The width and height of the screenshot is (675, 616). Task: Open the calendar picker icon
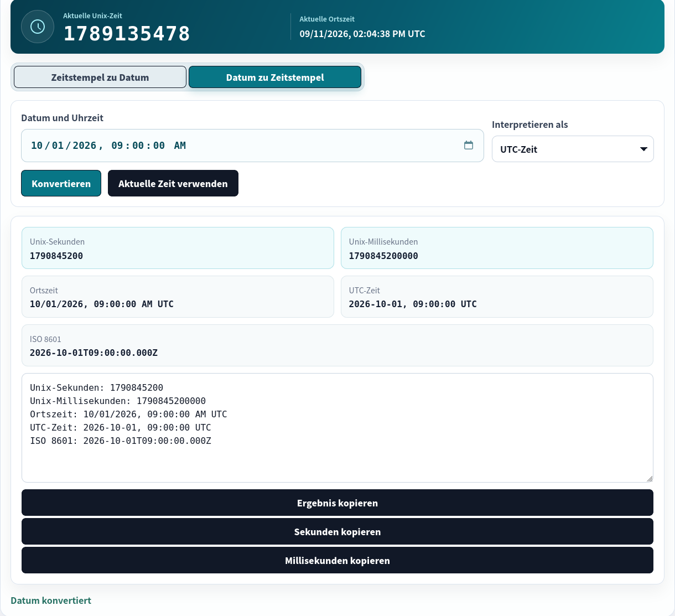469,145
